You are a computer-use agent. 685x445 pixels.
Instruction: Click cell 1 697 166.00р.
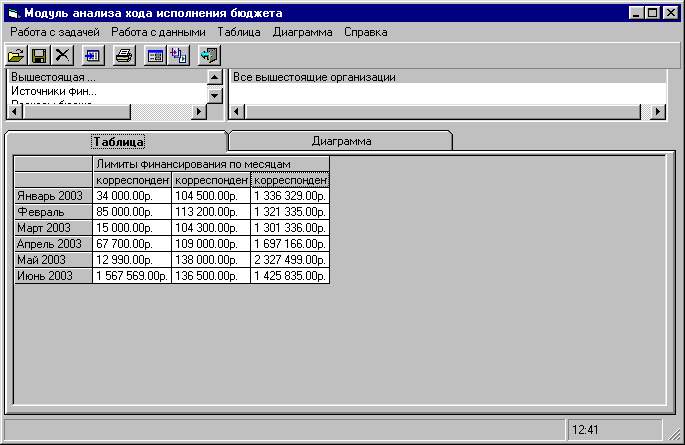pos(290,244)
